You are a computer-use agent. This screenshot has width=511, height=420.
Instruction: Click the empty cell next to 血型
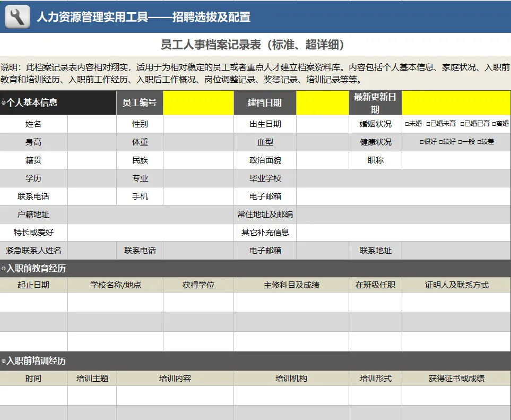pyautogui.click(x=323, y=142)
